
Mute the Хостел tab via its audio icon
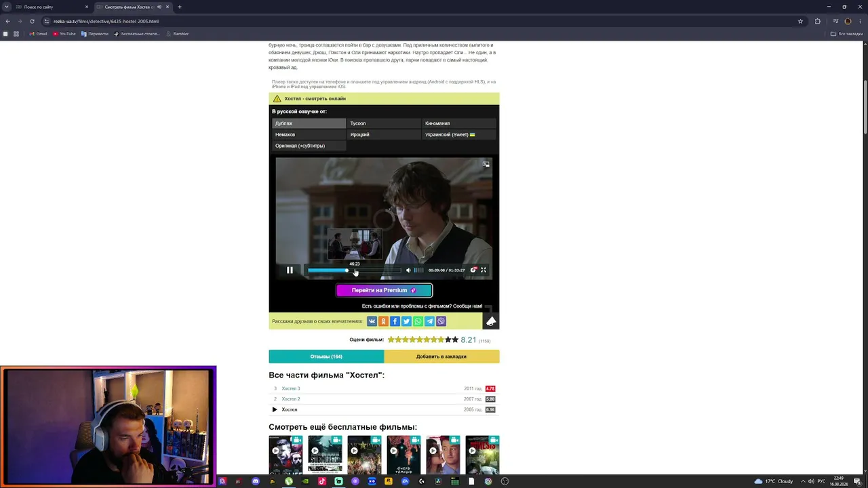tap(159, 7)
